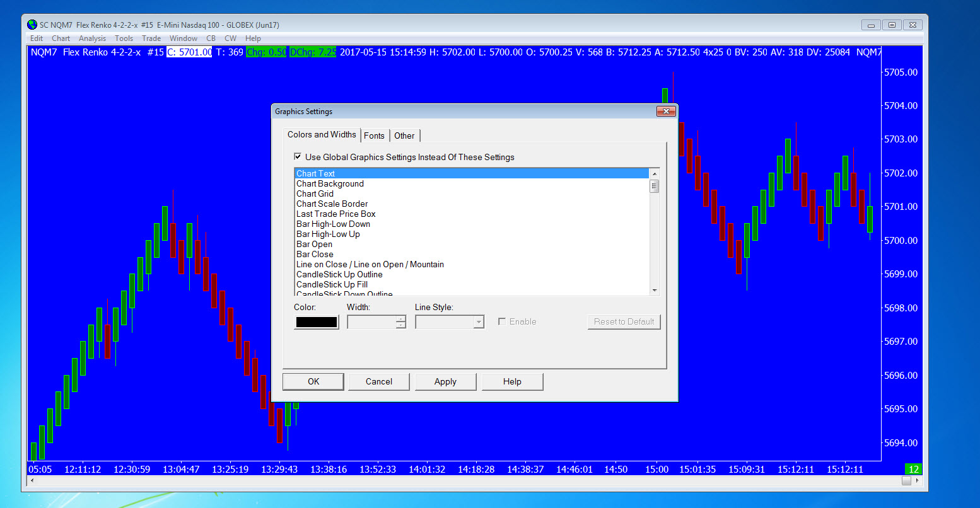Open the Edit menu
Viewport: 980px width, 508px height.
click(37, 38)
